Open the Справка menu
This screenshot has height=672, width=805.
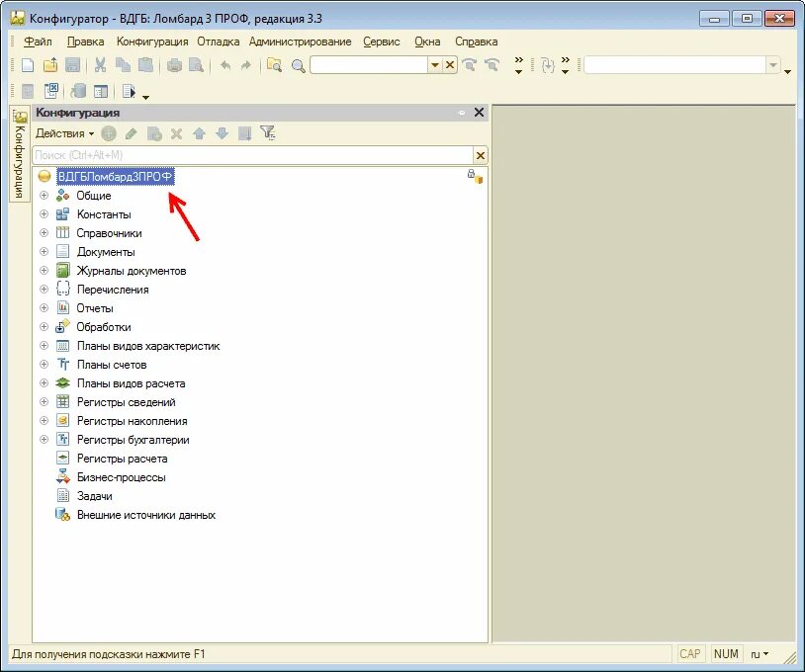coord(477,42)
